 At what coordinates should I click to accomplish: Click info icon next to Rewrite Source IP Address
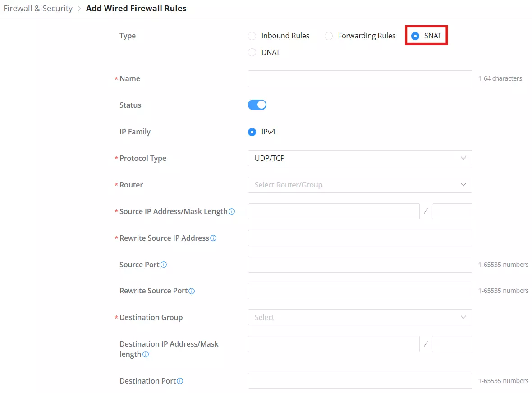[x=213, y=238]
